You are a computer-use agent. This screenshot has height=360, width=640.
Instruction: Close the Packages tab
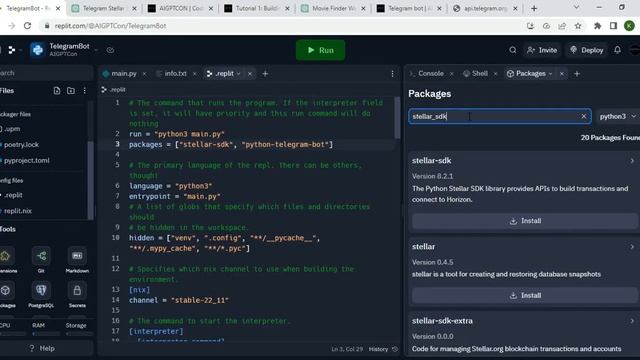(562, 74)
